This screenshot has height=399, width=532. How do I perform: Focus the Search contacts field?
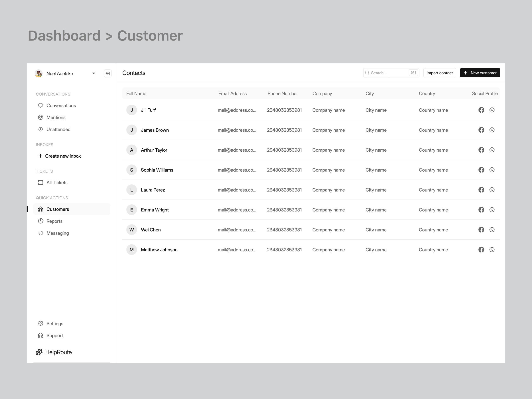(388, 73)
